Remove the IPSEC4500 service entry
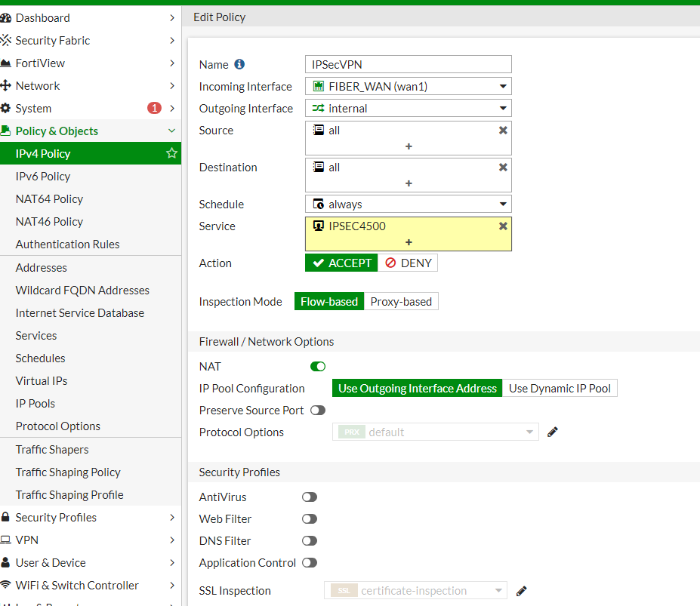700x606 pixels. (503, 226)
